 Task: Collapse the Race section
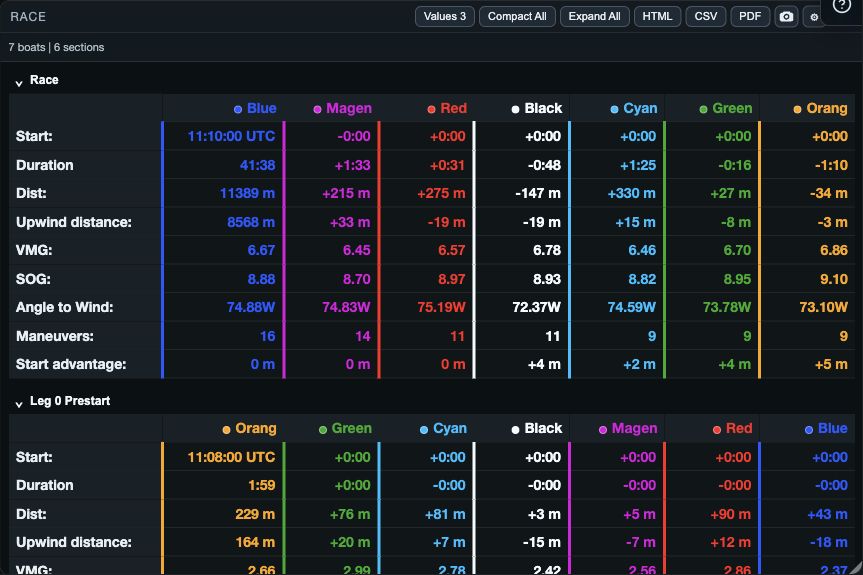click(x=19, y=82)
